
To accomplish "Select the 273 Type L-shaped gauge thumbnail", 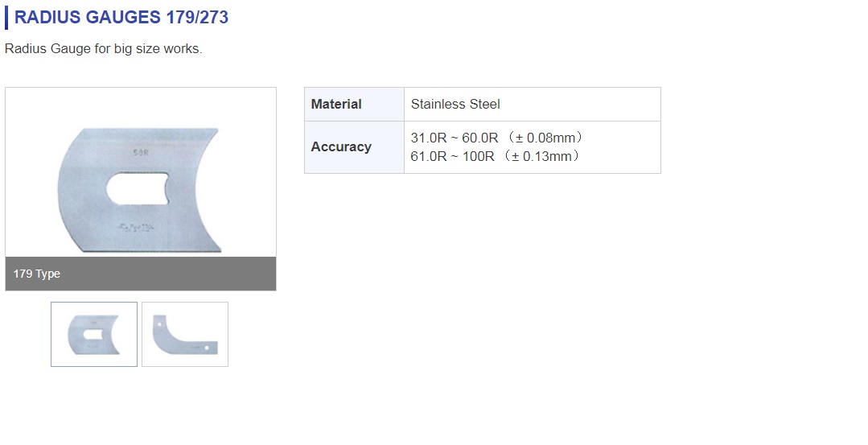I will 185,334.
